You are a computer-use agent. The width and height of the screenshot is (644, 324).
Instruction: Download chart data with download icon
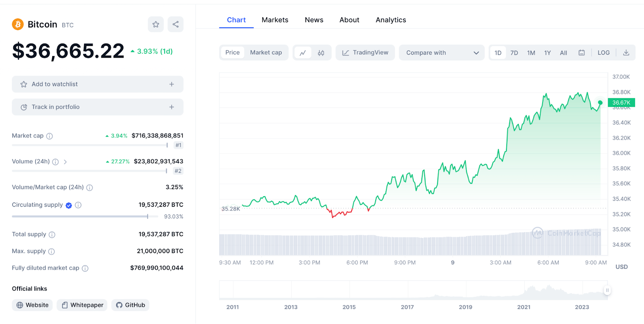tap(626, 53)
